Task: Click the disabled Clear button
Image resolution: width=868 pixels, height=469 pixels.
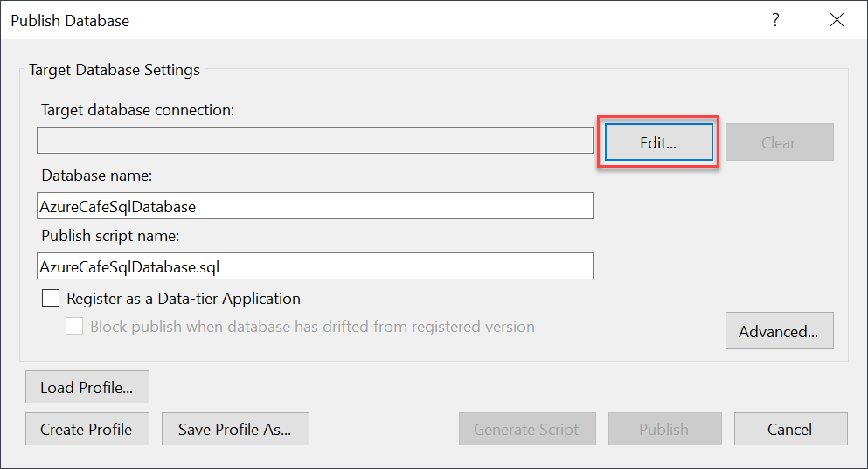Action: point(780,142)
